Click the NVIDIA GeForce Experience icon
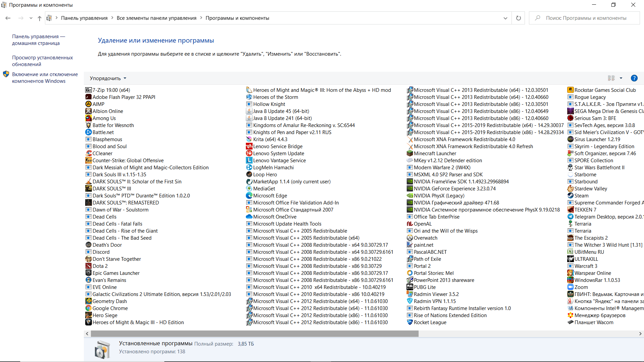The width and height of the screenshot is (644, 362). 410,188
